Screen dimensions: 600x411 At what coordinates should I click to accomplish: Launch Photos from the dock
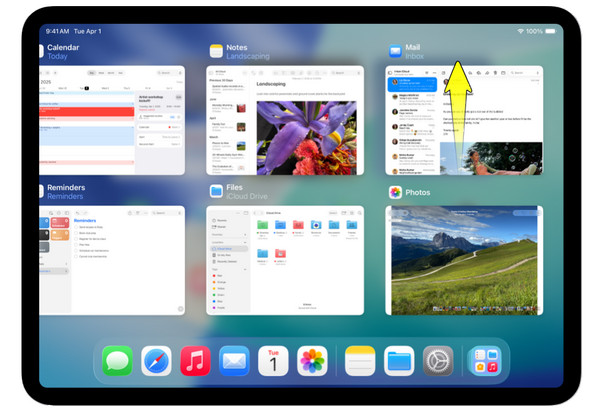[x=312, y=361]
